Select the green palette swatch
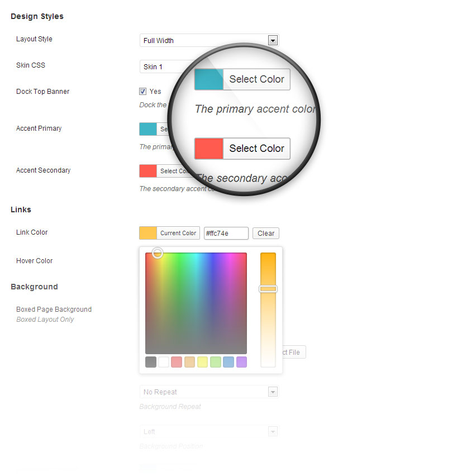 (x=216, y=362)
